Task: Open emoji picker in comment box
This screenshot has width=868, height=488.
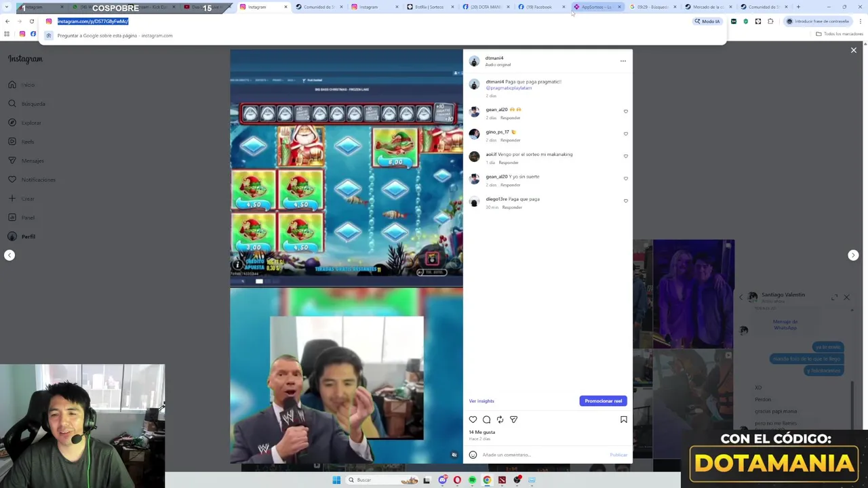Action: pyautogui.click(x=473, y=455)
